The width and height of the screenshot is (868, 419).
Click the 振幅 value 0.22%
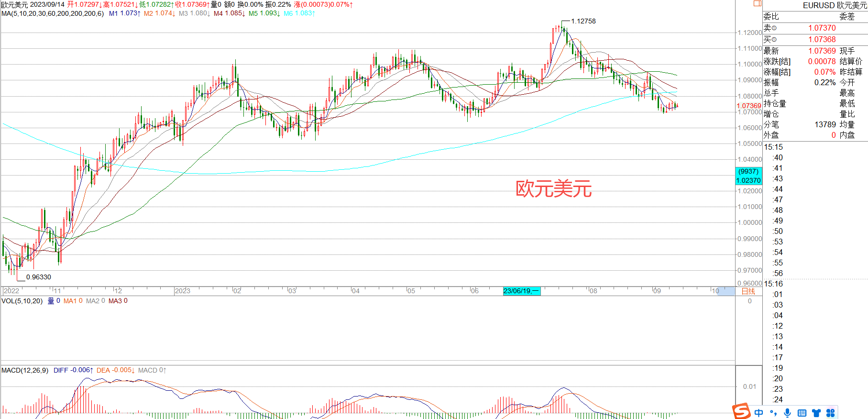(825, 82)
